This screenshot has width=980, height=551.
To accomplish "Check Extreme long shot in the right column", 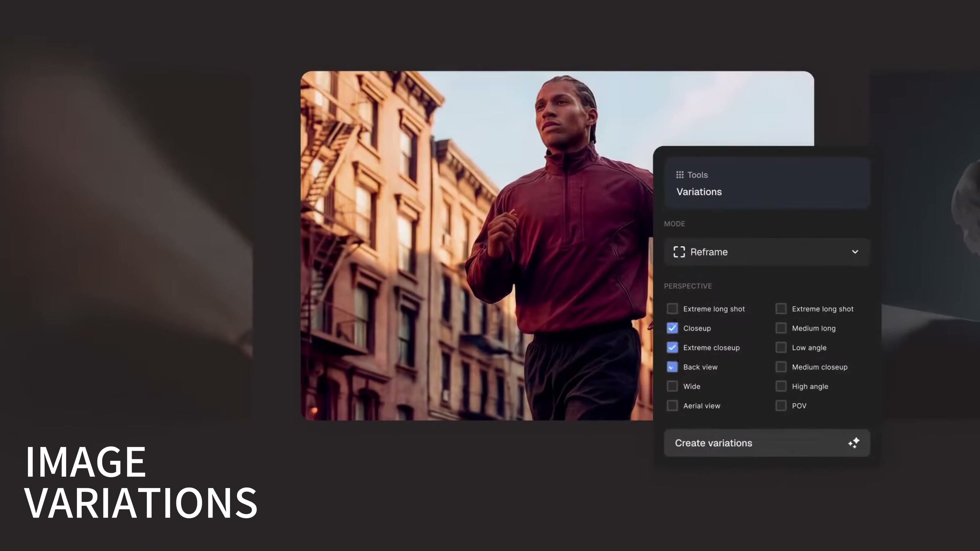I will tap(781, 308).
